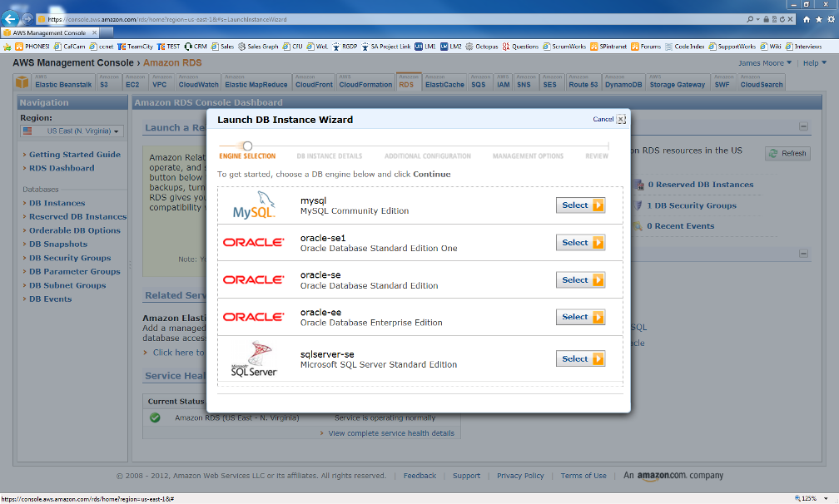Click the Refresh button on dashboard
839x504 pixels.
coord(787,153)
